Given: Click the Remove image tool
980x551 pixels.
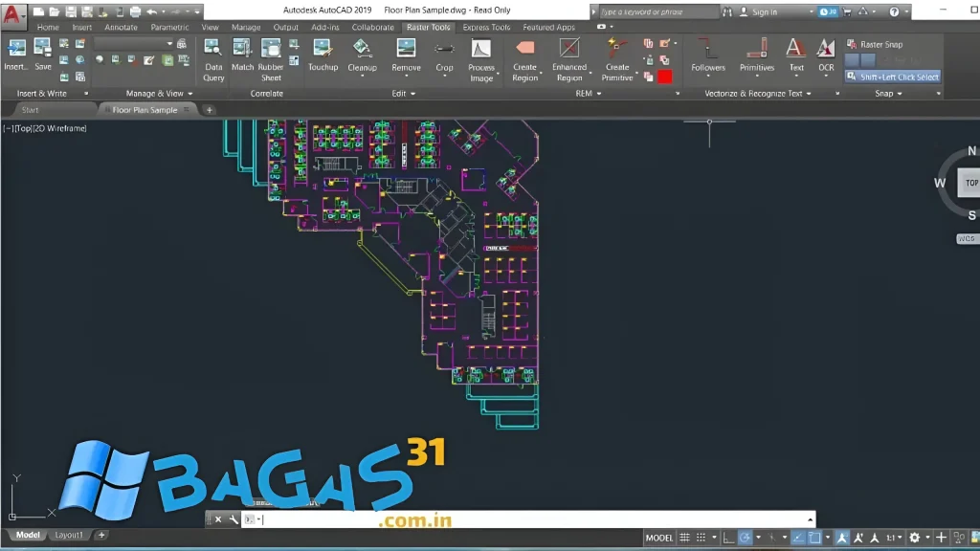Looking at the screenshot, I should [x=406, y=56].
